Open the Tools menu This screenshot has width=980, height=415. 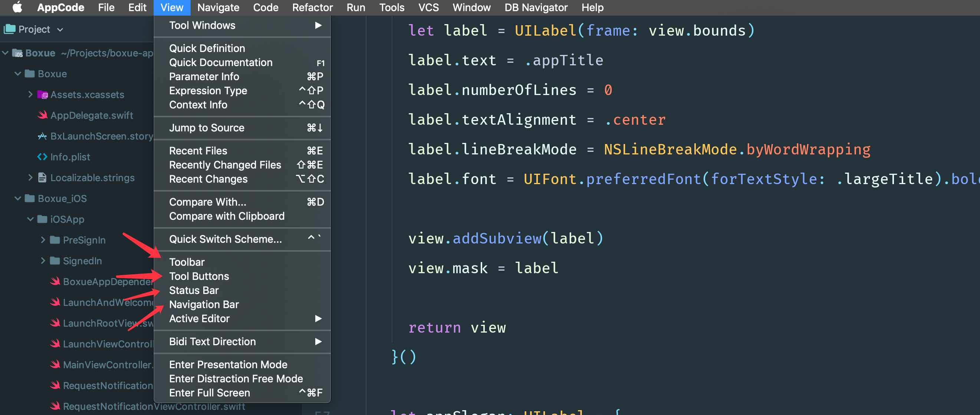pos(391,7)
